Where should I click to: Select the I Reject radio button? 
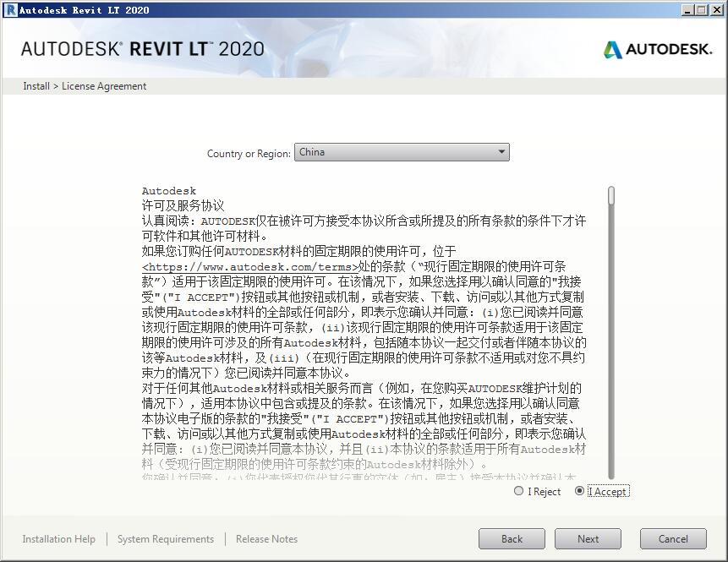click(x=518, y=491)
